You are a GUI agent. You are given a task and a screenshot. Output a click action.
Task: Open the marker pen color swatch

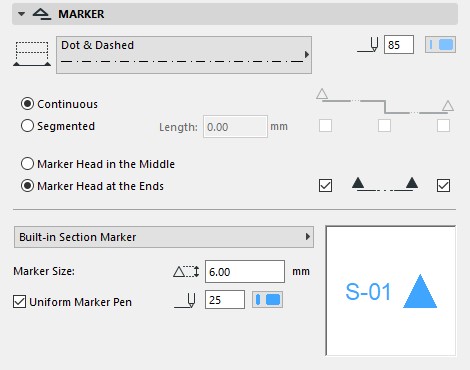click(x=267, y=299)
